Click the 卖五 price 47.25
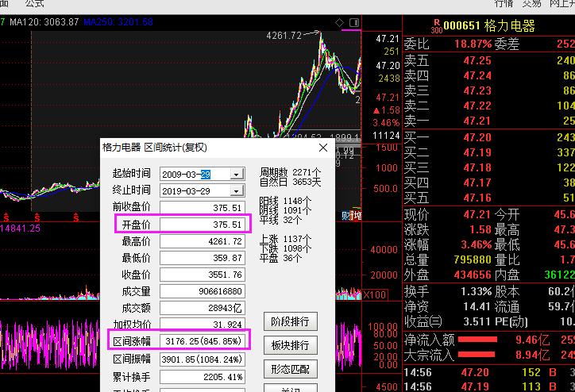 477,60
